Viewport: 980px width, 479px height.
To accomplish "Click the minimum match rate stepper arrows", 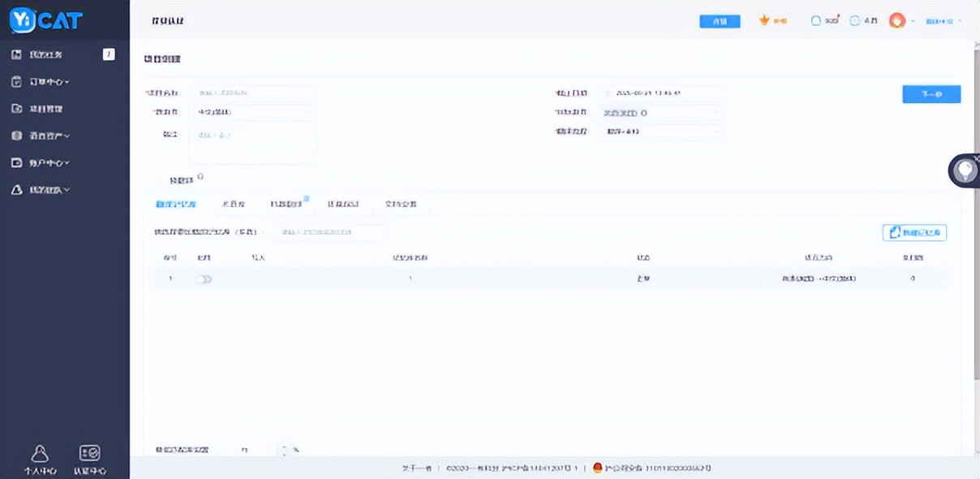I will click(283, 450).
